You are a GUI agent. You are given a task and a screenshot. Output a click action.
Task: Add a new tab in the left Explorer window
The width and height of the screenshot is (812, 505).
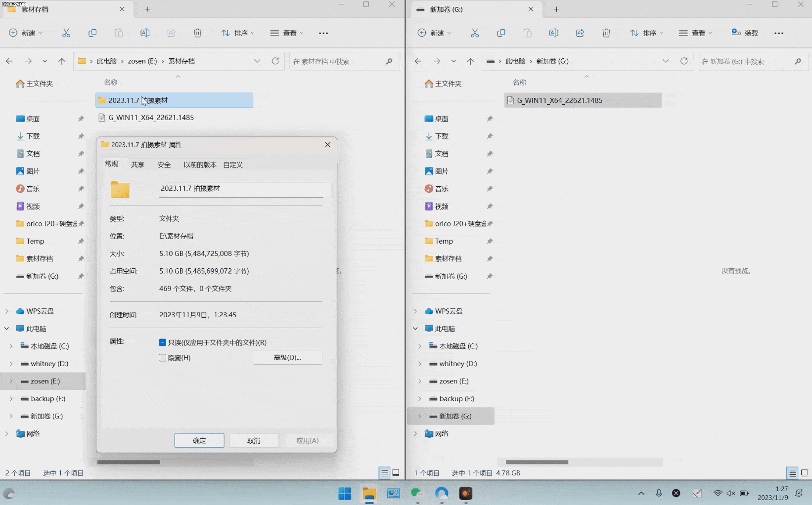pos(147,9)
